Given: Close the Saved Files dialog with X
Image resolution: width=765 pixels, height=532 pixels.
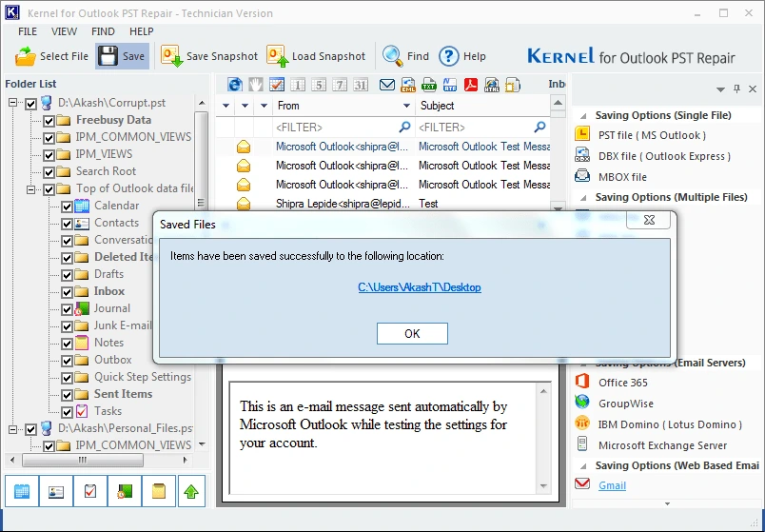Looking at the screenshot, I should tap(649, 220).
